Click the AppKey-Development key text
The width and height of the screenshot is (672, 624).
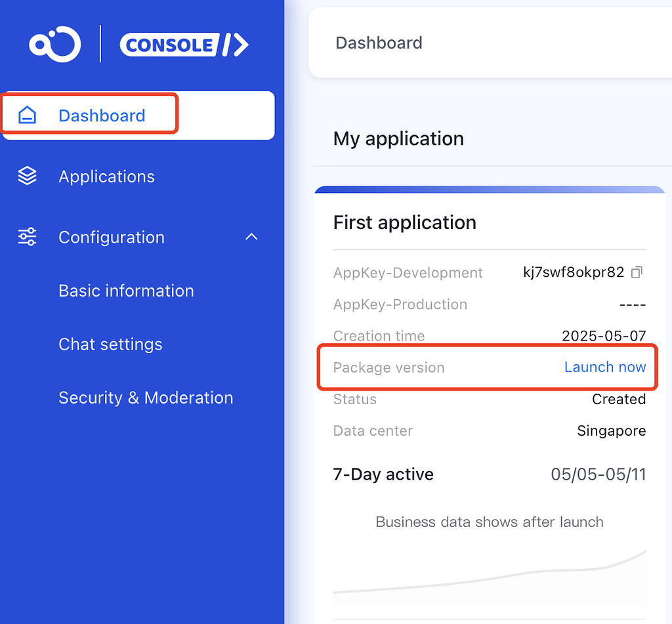coord(574,272)
